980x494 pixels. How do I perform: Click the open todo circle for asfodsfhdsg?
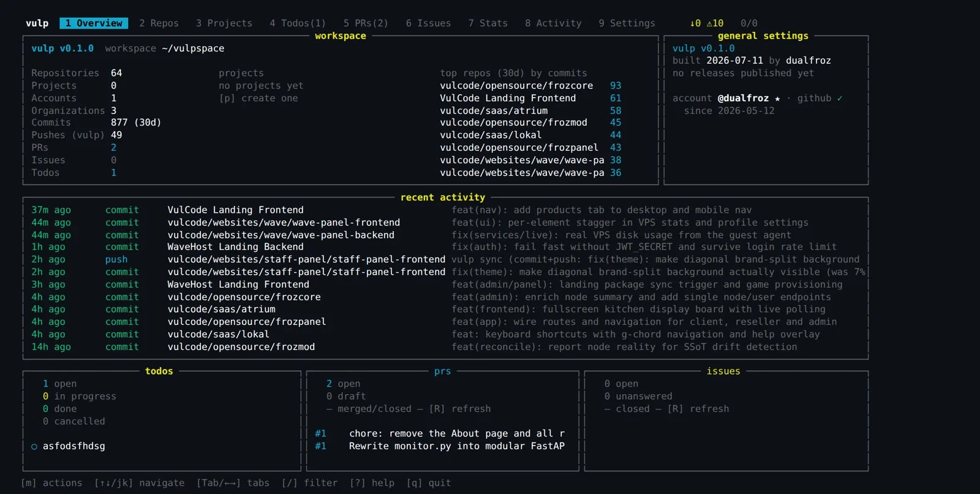34,447
